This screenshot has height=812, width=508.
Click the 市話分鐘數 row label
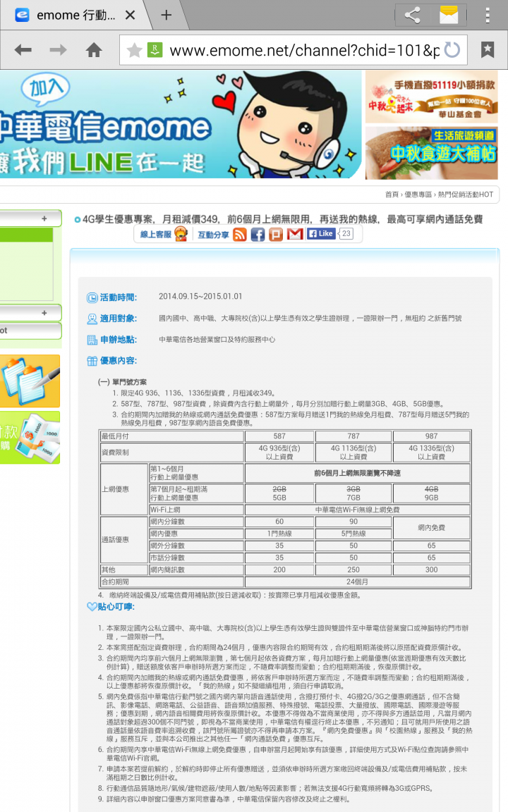pos(196,558)
